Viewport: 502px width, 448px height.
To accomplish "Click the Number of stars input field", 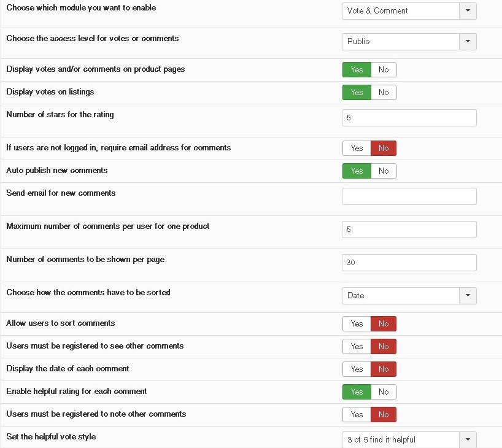I will 409,118.
